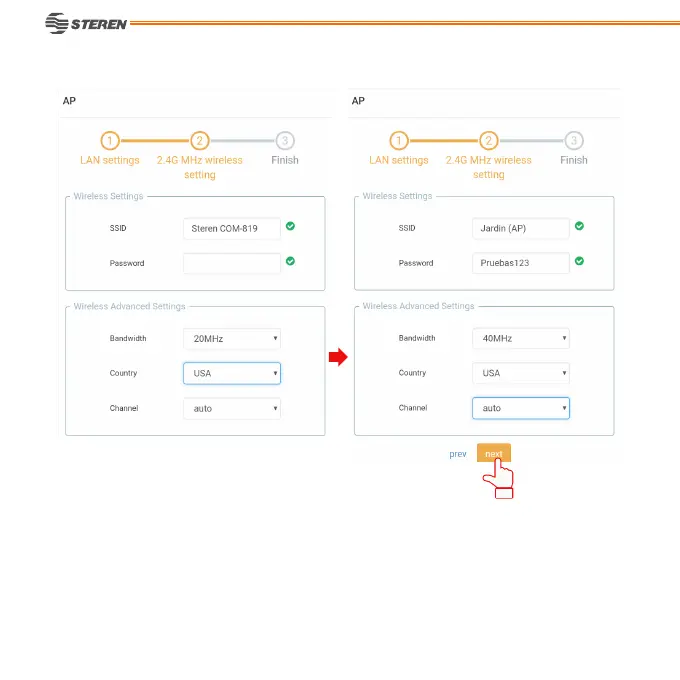Click the prev link
680x680 pixels.
(x=458, y=454)
